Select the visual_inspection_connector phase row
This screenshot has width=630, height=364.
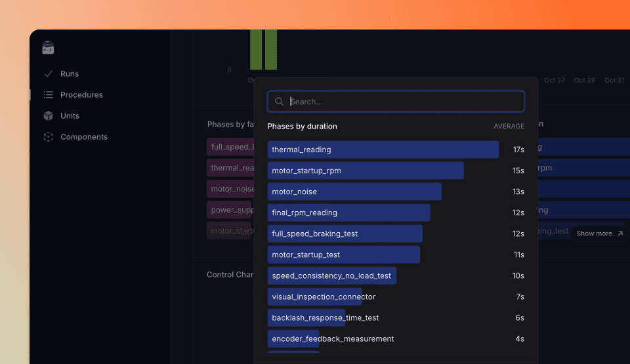(x=396, y=296)
